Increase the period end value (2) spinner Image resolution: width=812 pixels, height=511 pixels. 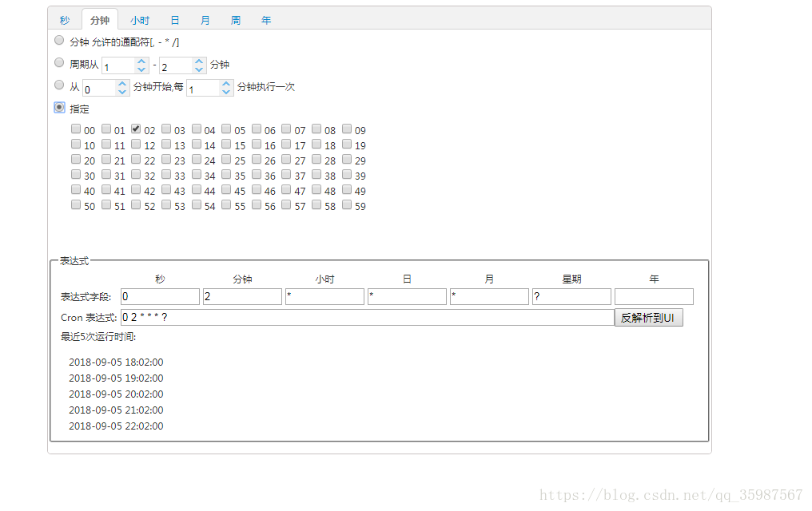(x=199, y=61)
